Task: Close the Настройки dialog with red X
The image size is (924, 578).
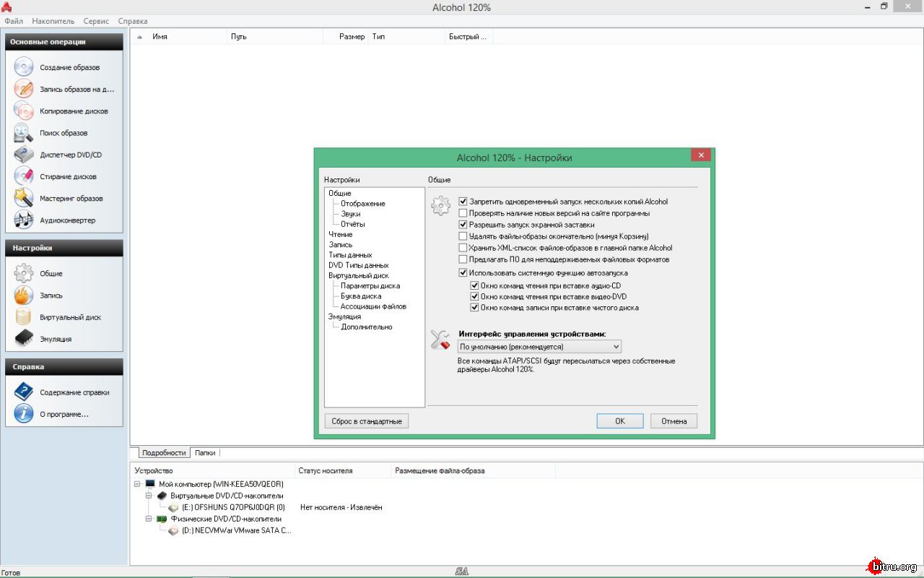Action: pyautogui.click(x=700, y=155)
